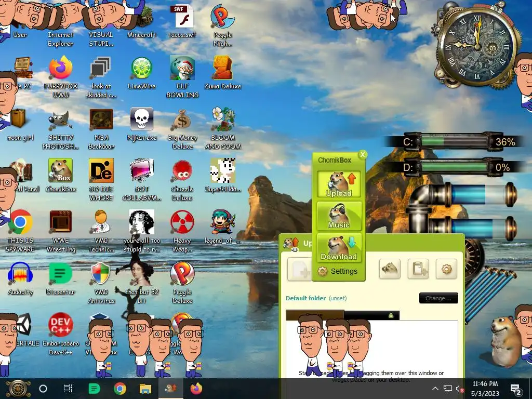
Task: Click the steampunk Start button on the taskbar
Action: tap(18, 389)
